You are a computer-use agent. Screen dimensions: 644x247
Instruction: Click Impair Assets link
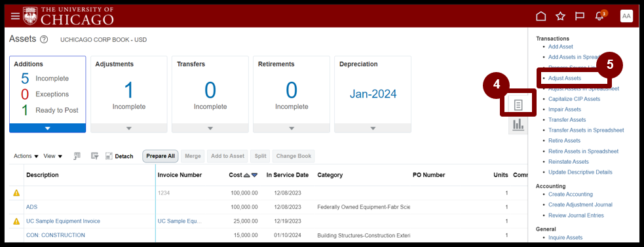click(x=565, y=109)
